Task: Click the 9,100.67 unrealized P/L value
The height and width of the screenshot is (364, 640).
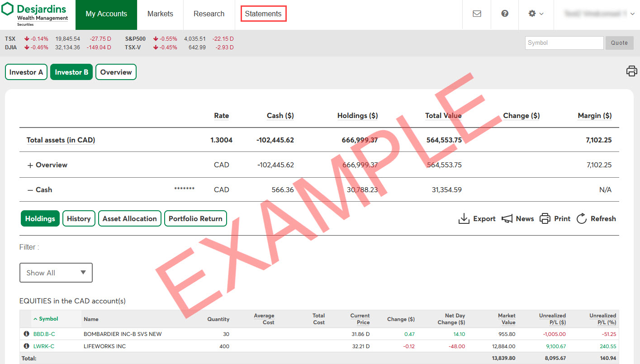Action: pyautogui.click(x=555, y=346)
